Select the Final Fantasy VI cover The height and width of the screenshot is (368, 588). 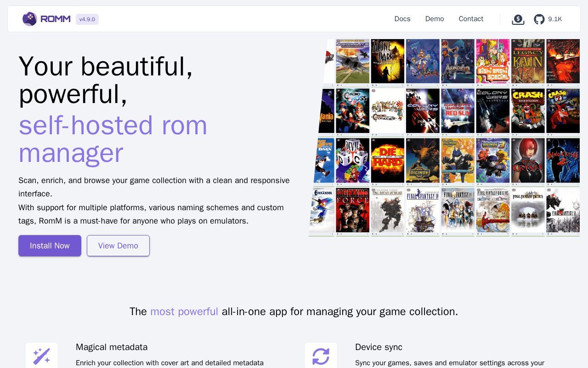(563, 210)
